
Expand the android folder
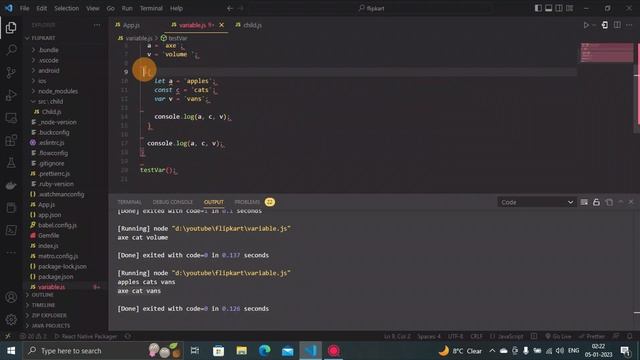tap(65, 70)
